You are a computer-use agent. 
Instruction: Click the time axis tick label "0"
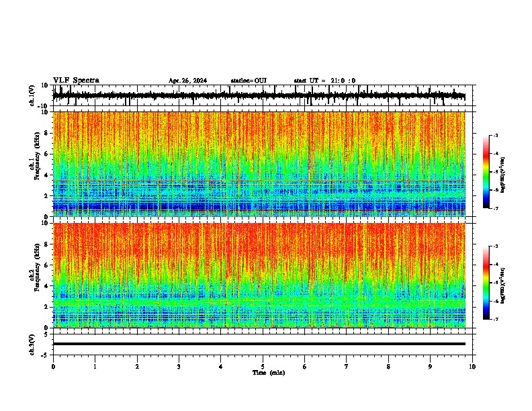point(53,367)
